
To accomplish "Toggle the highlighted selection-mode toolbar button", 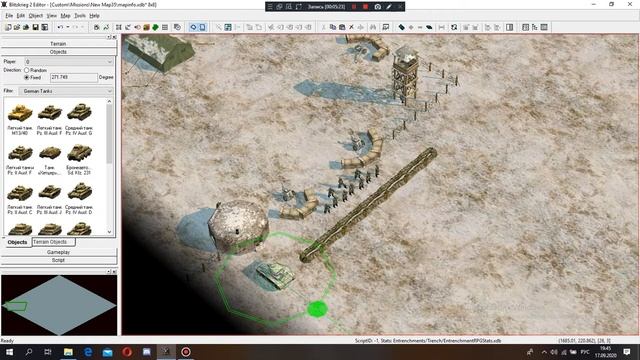I will pyautogui.click(x=193, y=27).
